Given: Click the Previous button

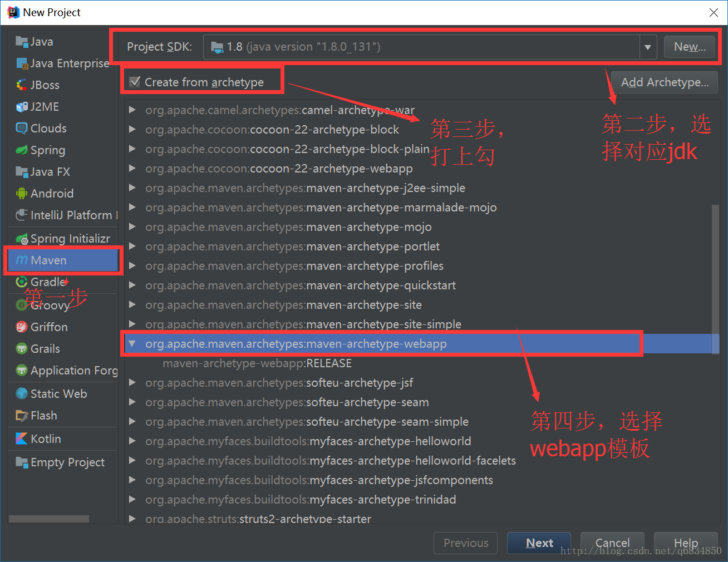Looking at the screenshot, I should [466, 543].
